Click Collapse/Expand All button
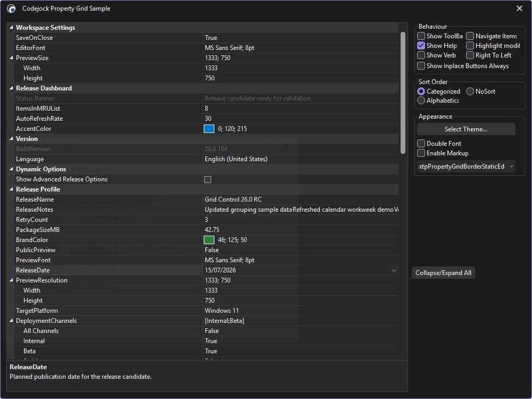Viewport: 532px width, 399px height. (443, 273)
